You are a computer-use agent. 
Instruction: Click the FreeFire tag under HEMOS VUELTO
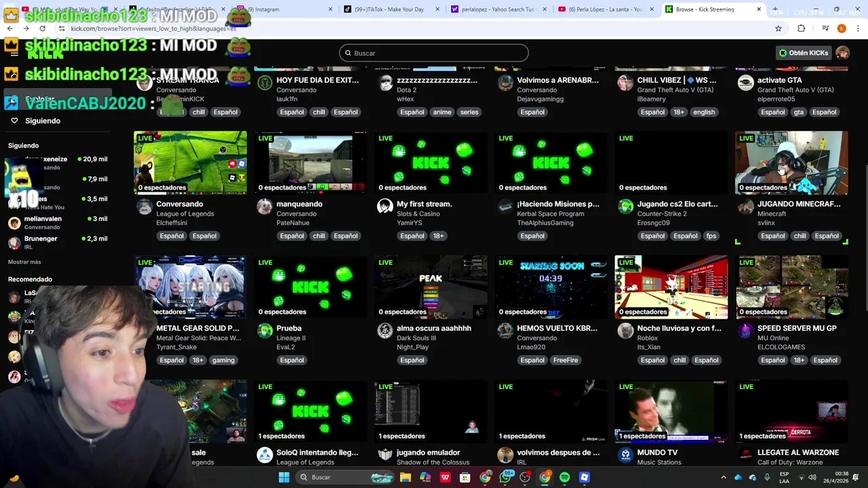pos(565,360)
